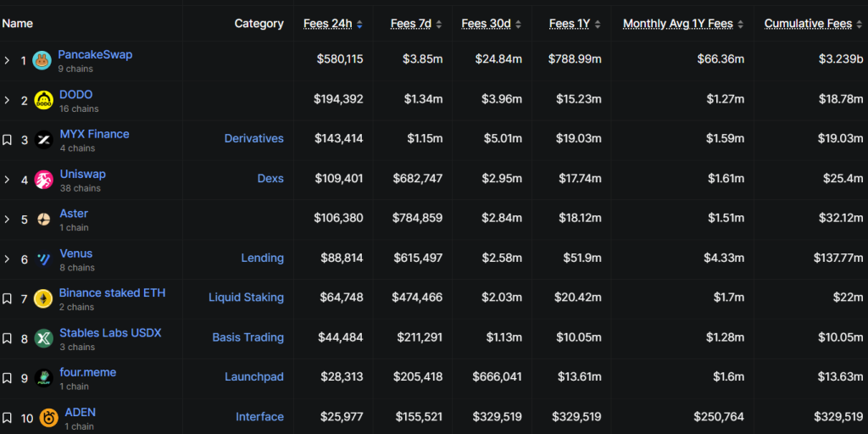Expand the Uniswap row chevron
This screenshot has height=434, width=868.
click(7, 180)
